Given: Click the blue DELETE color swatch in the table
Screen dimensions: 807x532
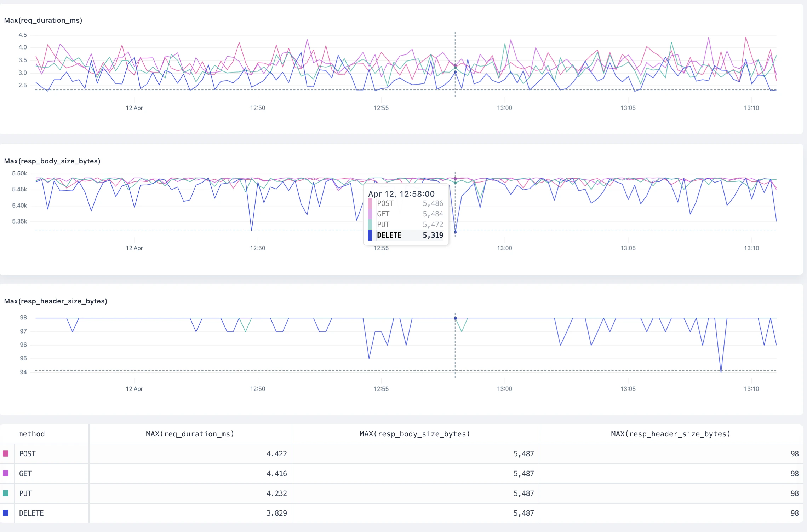Looking at the screenshot, I should [x=6, y=513].
